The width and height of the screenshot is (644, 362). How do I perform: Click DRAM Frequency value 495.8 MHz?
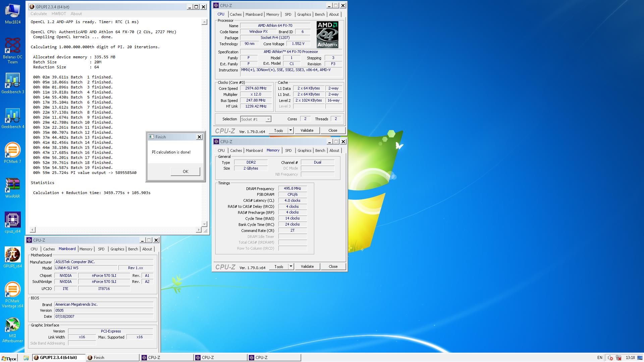pyautogui.click(x=292, y=188)
